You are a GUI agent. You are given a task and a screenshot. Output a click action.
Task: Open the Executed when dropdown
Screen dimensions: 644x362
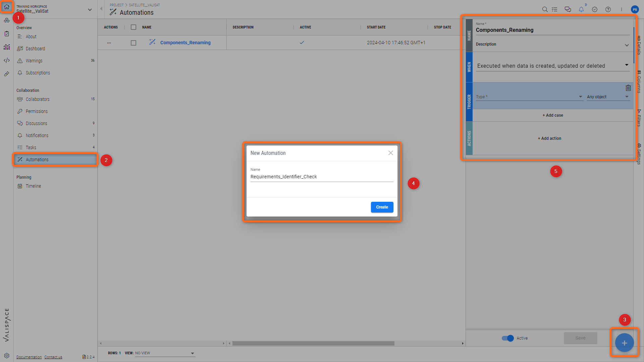click(553, 66)
